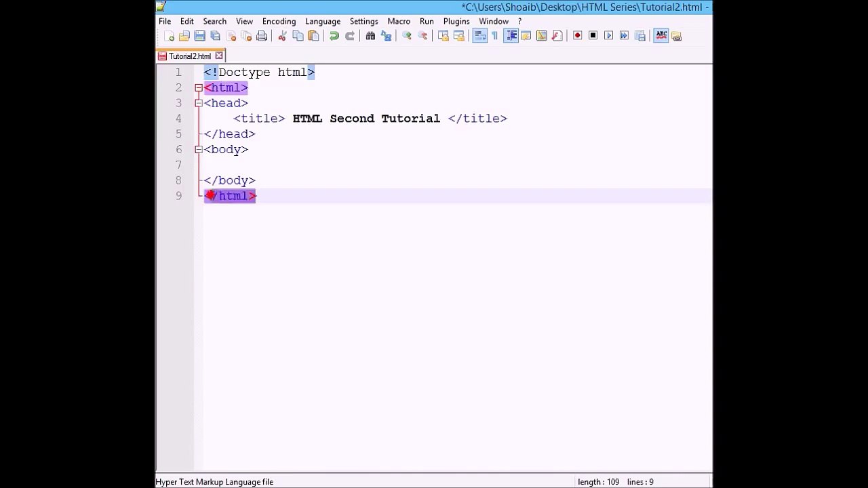This screenshot has width=868, height=488.
Task: Open the Replace dialog icon
Action: [x=386, y=36]
